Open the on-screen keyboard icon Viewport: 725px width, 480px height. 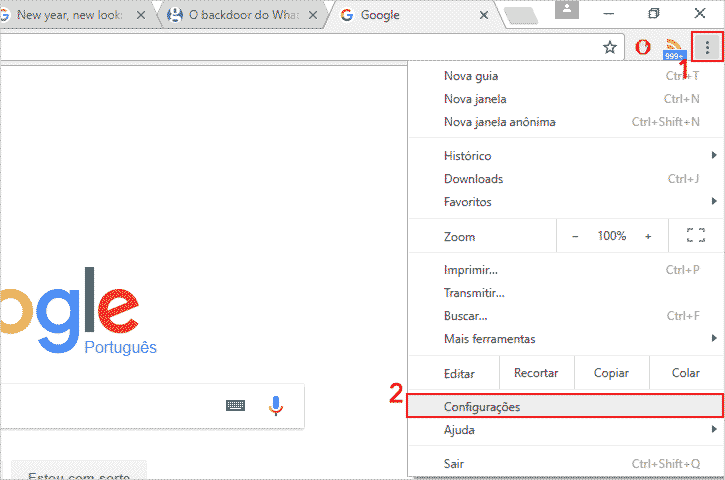click(x=236, y=405)
